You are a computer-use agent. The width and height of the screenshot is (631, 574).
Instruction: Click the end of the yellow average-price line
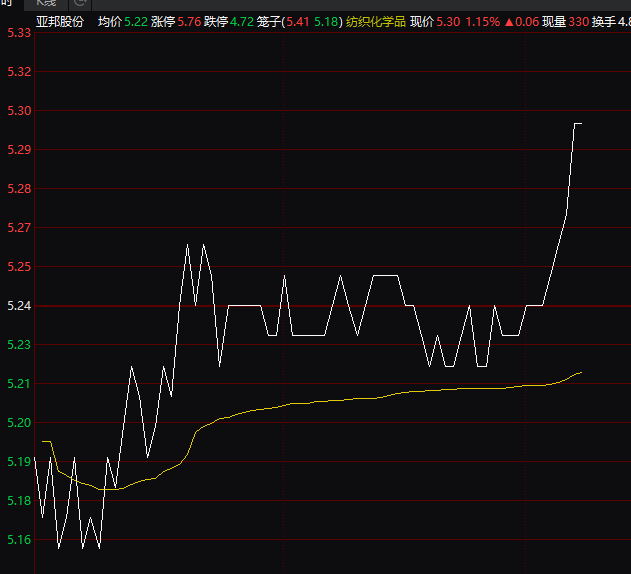[x=581, y=372]
